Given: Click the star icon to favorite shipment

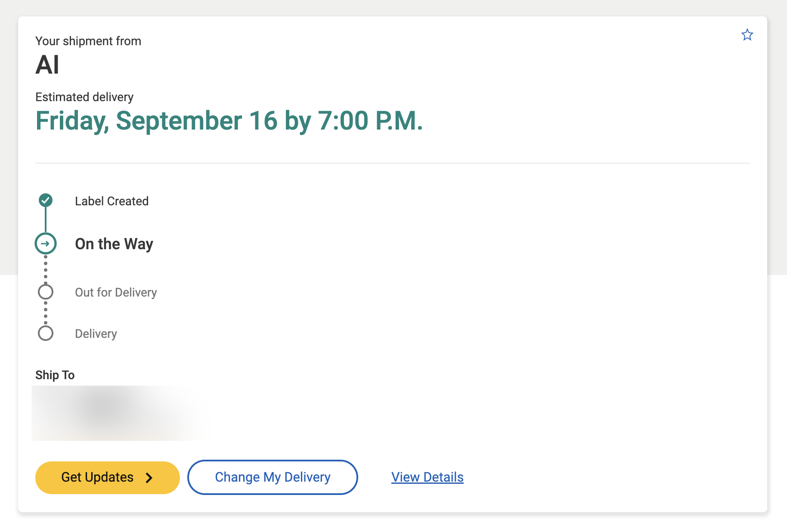Looking at the screenshot, I should [x=747, y=35].
